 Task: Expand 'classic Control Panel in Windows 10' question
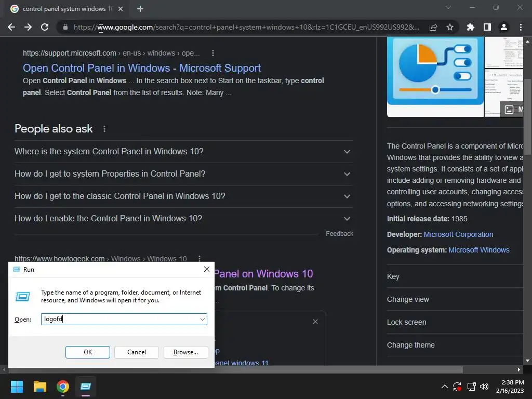pyautogui.click(x=183, y=196)
